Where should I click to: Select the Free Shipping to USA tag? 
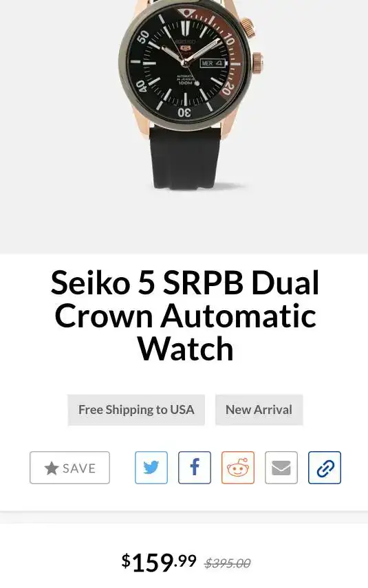pos(136,409)
